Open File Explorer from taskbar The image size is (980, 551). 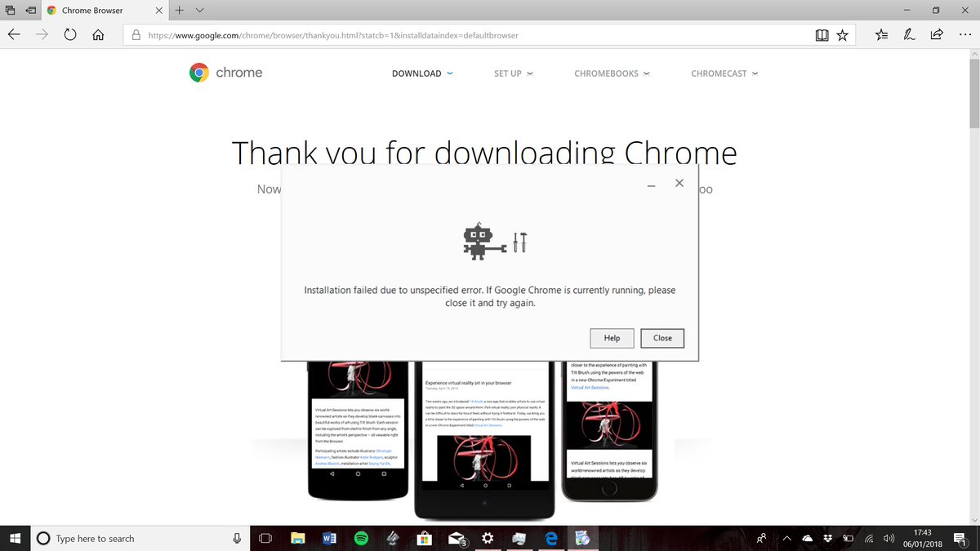pos(298,538)
